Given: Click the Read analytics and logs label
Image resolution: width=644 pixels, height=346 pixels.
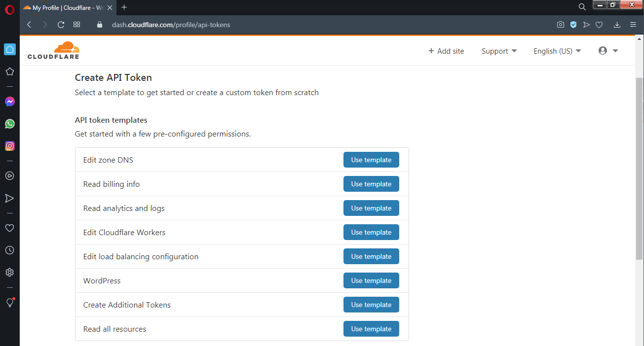Looking at the screenshot, I should coord(124,208).
